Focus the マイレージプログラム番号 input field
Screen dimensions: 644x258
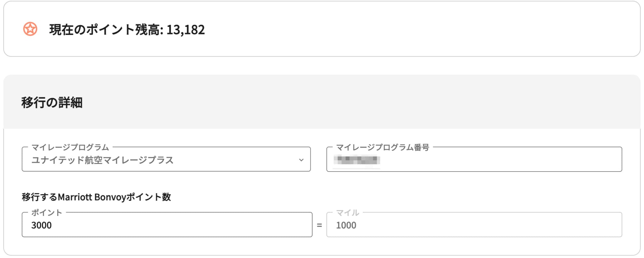click(x=474, y=159)
